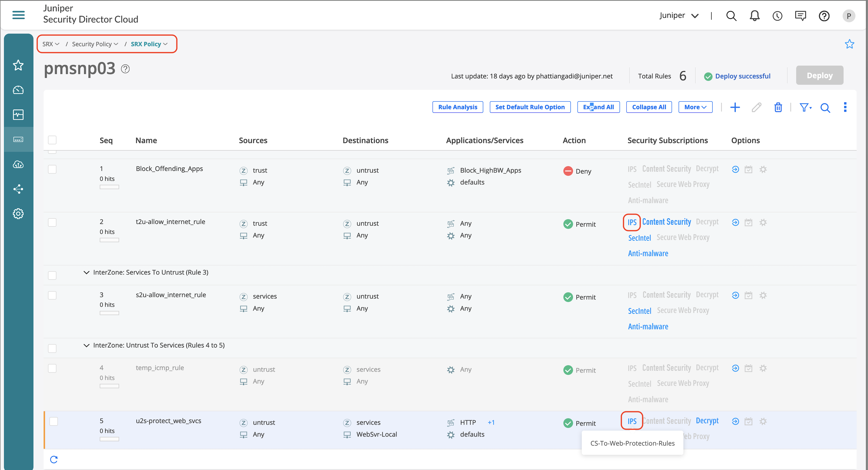The image size is (868, 470).
Task: Refresh the rules table
Action: tap(54, 459)
